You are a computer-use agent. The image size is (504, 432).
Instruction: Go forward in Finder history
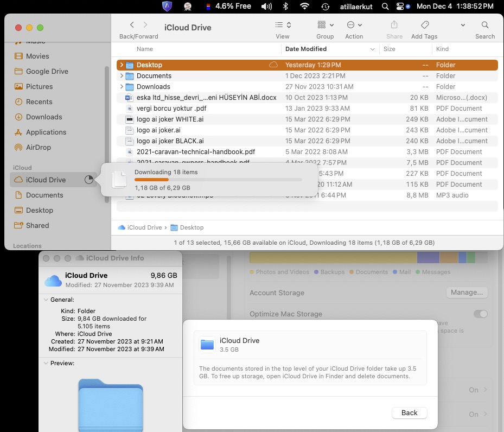[x=145, y=25]
